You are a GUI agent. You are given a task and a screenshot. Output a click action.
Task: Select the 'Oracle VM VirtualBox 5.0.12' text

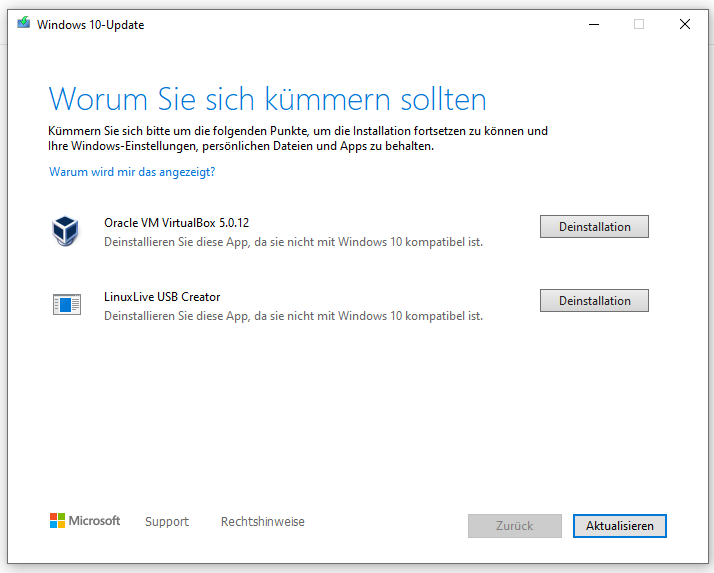177,223
